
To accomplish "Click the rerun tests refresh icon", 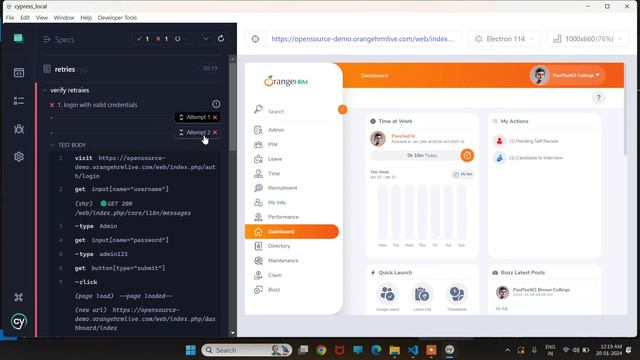I will pyautogui.click(x=221, y=39).
